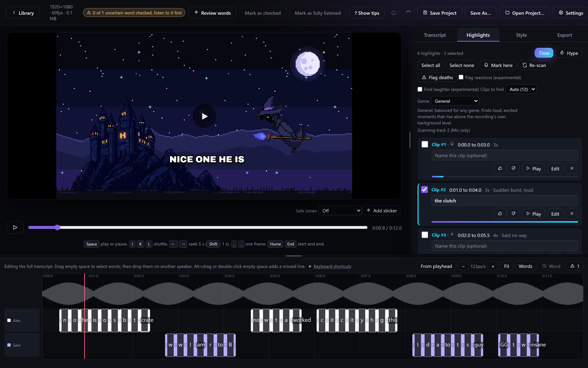Edit Clip #2

point(555,213)
